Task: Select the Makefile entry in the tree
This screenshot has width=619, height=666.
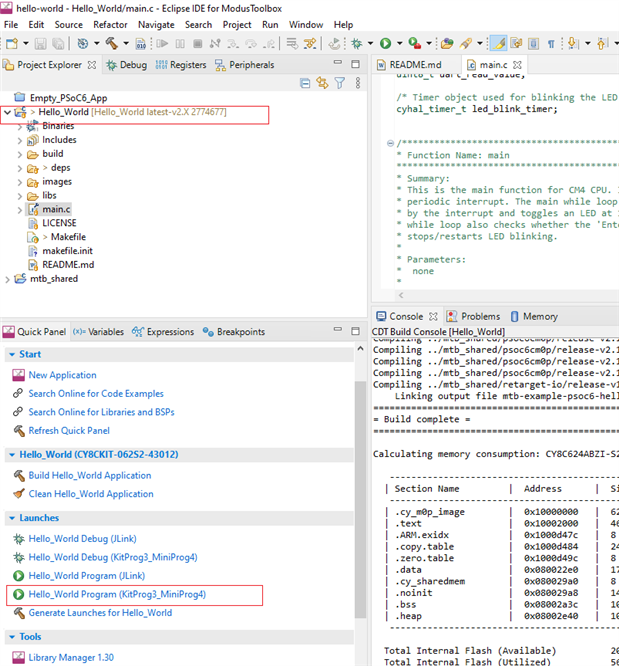Action: point(68,237)
